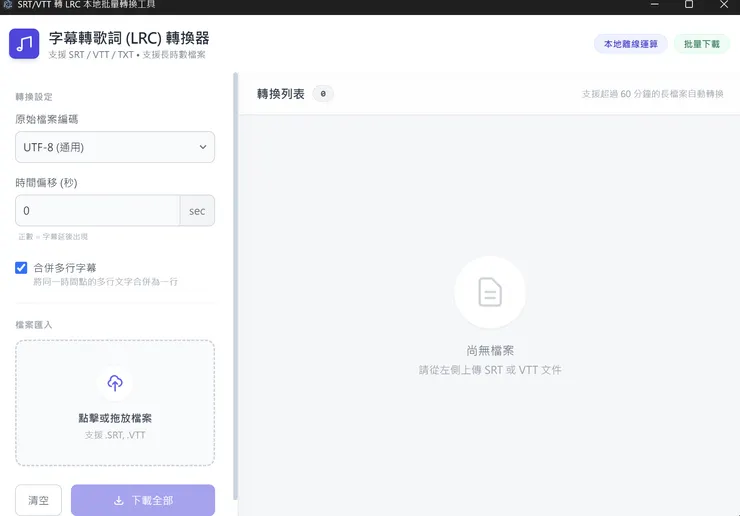
Task: Click the 轉換列表 heading
Action: [x=281, y=93]
